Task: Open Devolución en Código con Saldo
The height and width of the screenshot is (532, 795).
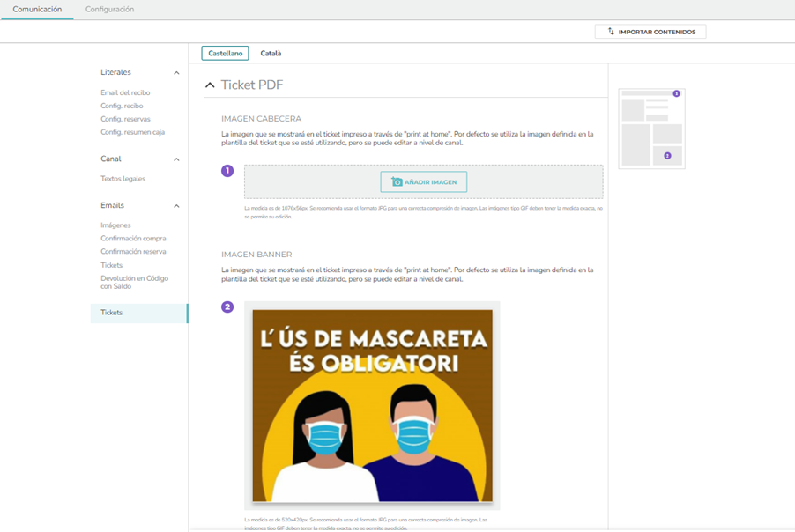Action: 134,282
